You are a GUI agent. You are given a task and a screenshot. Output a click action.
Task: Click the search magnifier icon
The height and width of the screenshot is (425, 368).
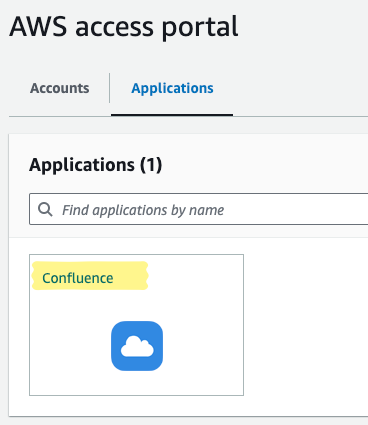(45, 210)
